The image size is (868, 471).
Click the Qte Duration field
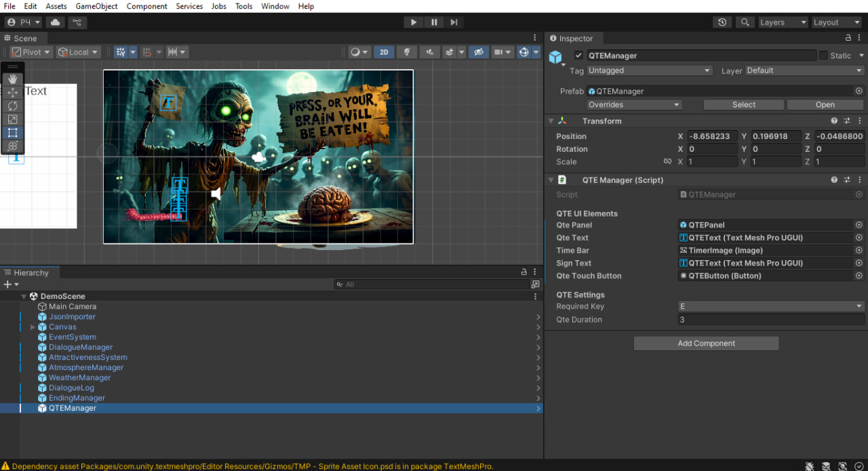point(771,320)
